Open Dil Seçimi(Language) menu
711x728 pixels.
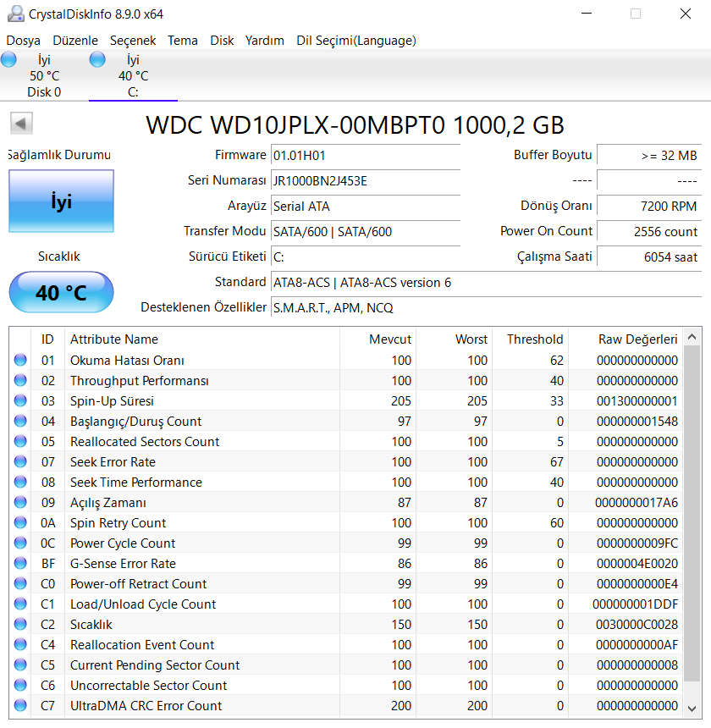(356, 41)
